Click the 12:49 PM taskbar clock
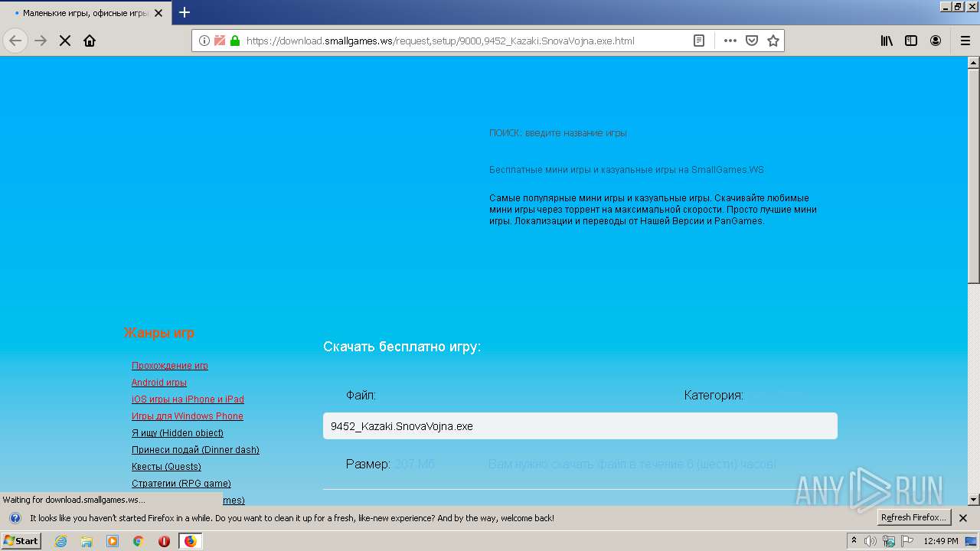Image resolution: width=980 pixels, height=551 pixels. [x=941, y=541]
